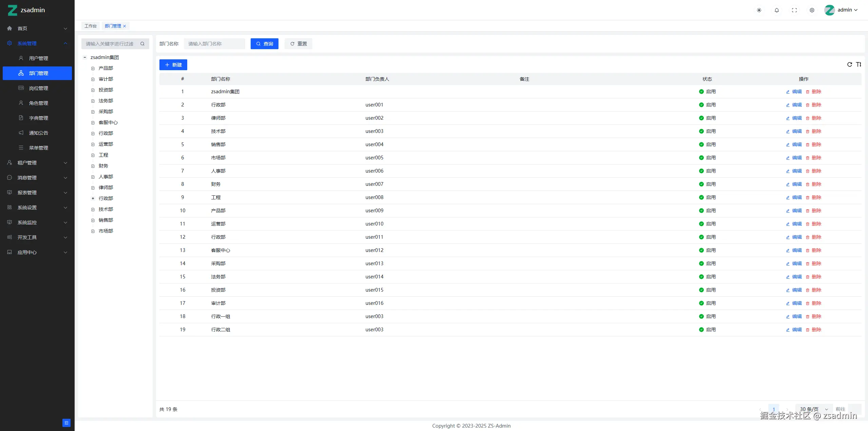Viewport: 868px width, 431px height.
Task: Open 角色管理 in the sidebar
Action: 38,103
